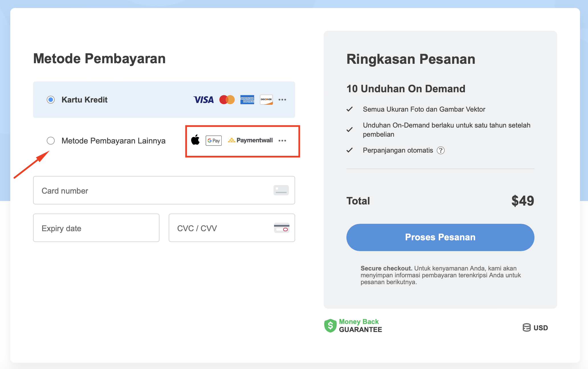Open the USD currency selector
The width and height of the screenshot is (588, 369).
tap(536, 327)
